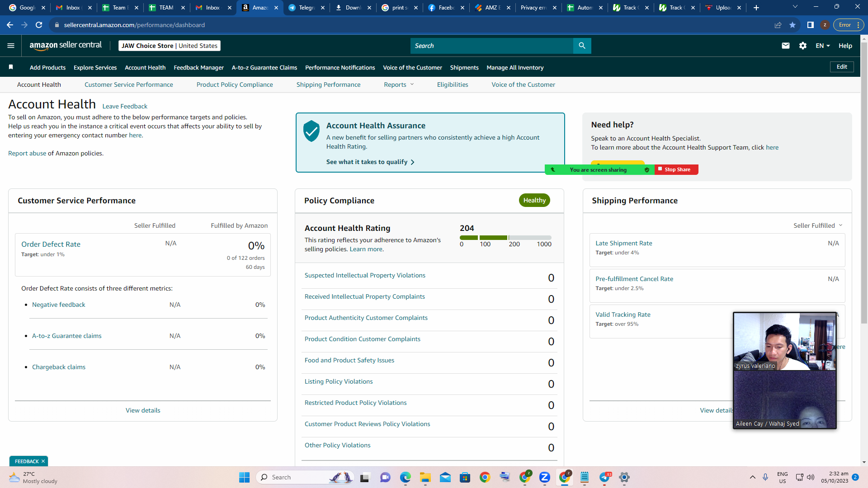Open A-to-z Guarantee Claims menu item

[264, 67]
